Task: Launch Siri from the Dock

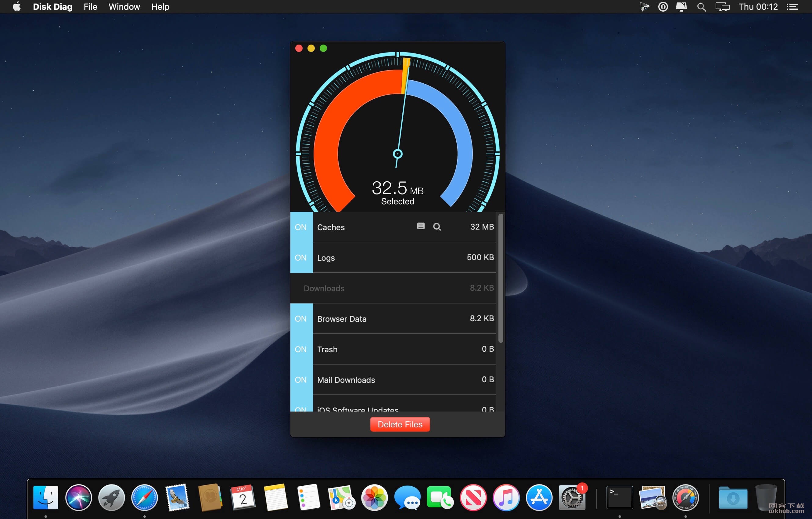Action: (x=79, y=497)
